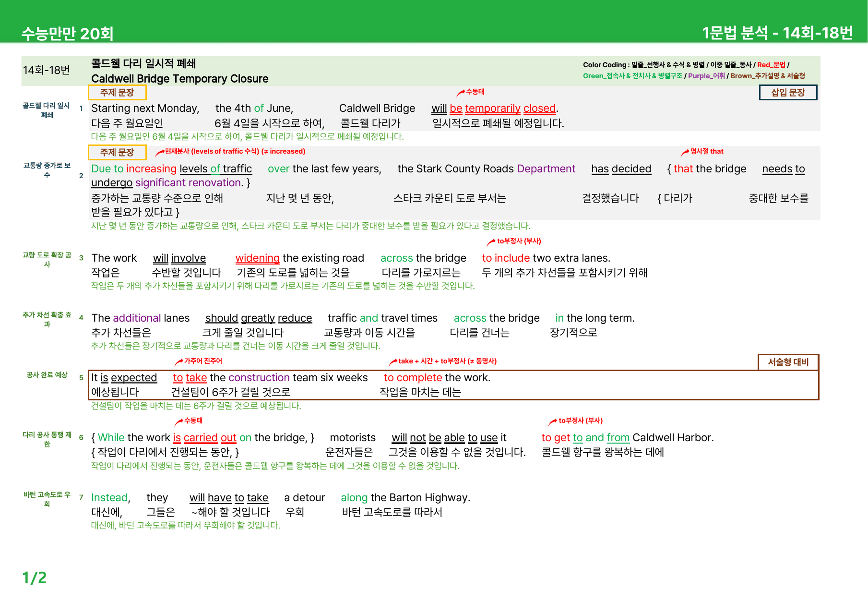Click the underlined word 'widening' in sentence 3
Image resolution: width=868 pixels, height=614 pixels.
click(257, 258)
